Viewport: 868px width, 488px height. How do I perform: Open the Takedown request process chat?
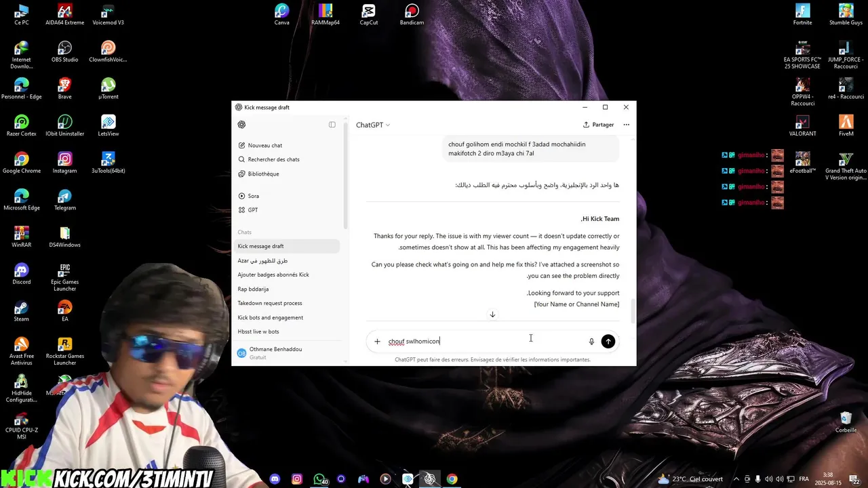pyautogui.click(x=288, y=303)
